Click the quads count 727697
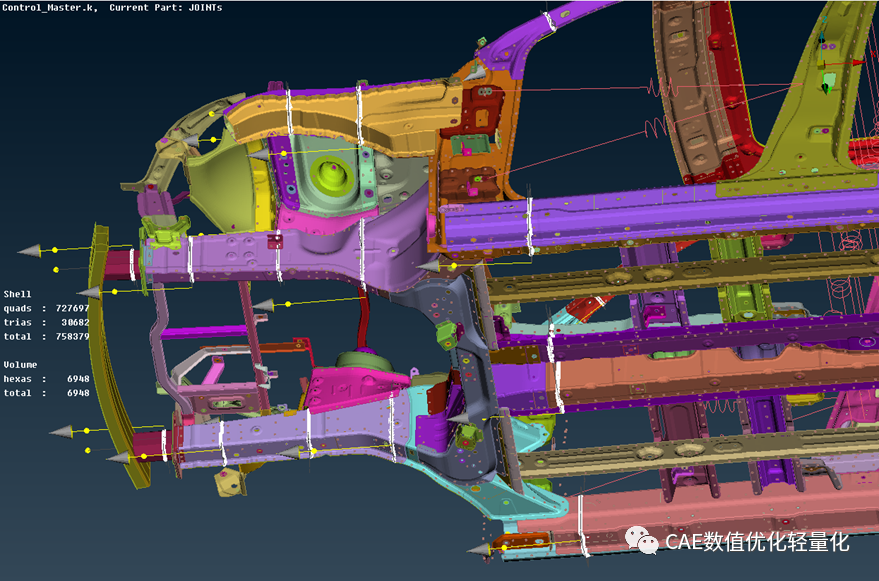Screen dimensions: 879x581 tap(72, 308)
